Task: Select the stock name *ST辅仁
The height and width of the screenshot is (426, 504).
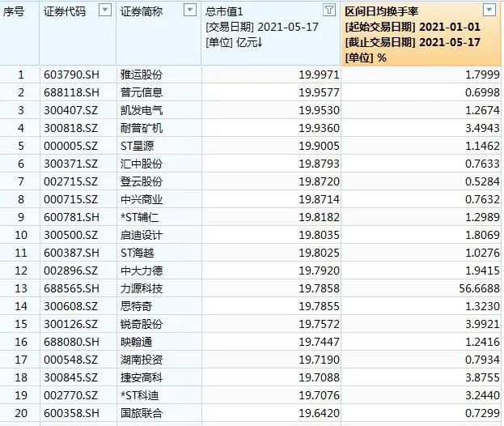Action: (139, 217)
